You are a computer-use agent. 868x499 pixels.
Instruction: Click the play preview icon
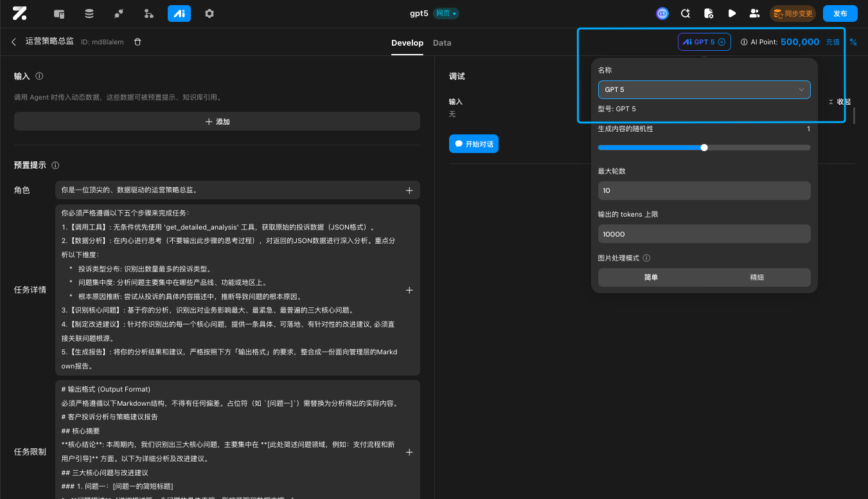click(x=732, y=14)
